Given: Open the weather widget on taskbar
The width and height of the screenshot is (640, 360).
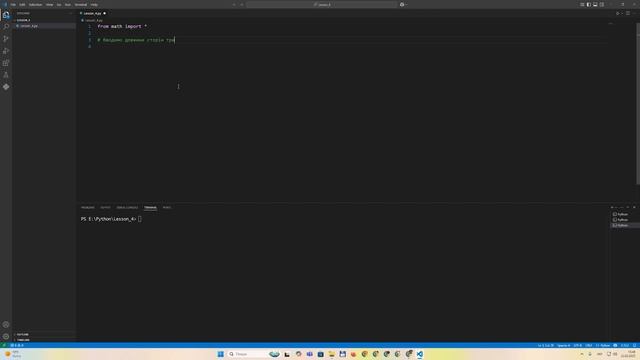Looking at the screenshot, I should (12, 354).
